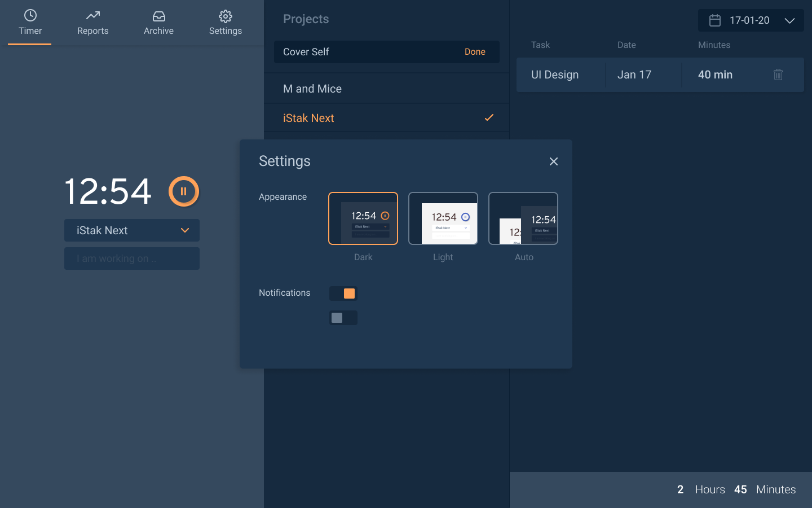This screenshot has height=508, width=812.
Task: Click the Projects heading
Action: click(x=306, y=19)
